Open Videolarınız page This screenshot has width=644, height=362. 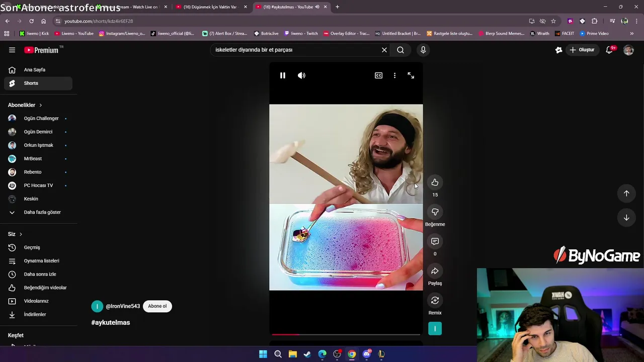(38, 301)
